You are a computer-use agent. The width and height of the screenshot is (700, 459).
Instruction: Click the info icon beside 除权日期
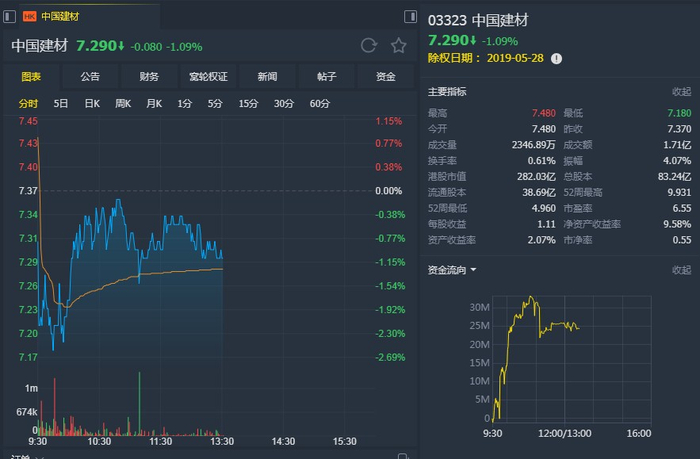[x=556, y=59]
